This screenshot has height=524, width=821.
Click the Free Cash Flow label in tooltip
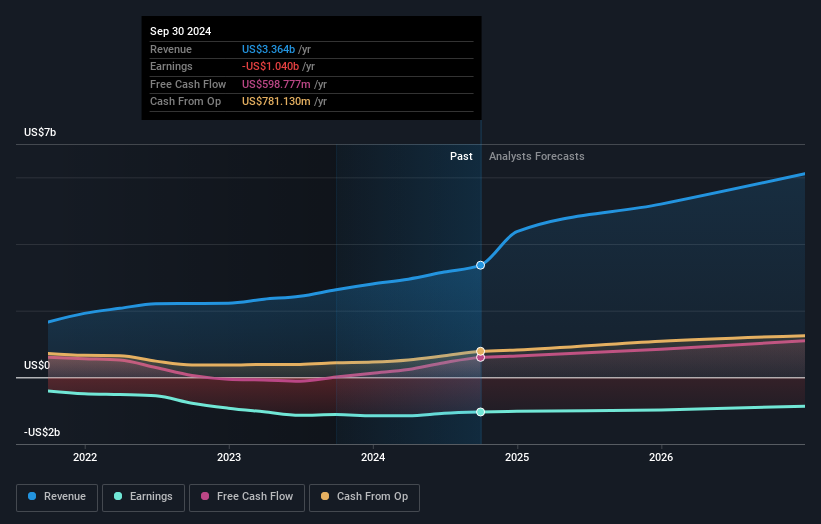coord(188,84)
